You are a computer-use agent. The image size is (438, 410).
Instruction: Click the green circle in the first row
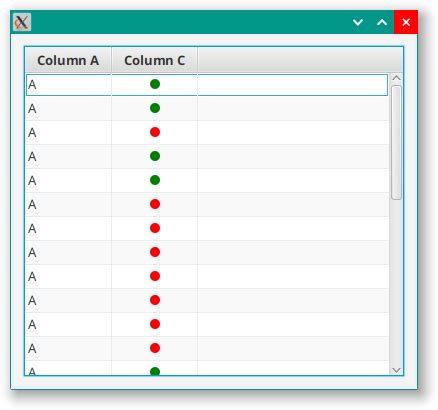[155, 84]
